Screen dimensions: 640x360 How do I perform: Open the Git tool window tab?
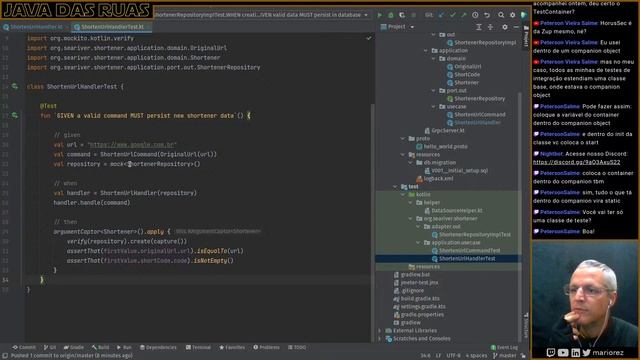point(50,347)
